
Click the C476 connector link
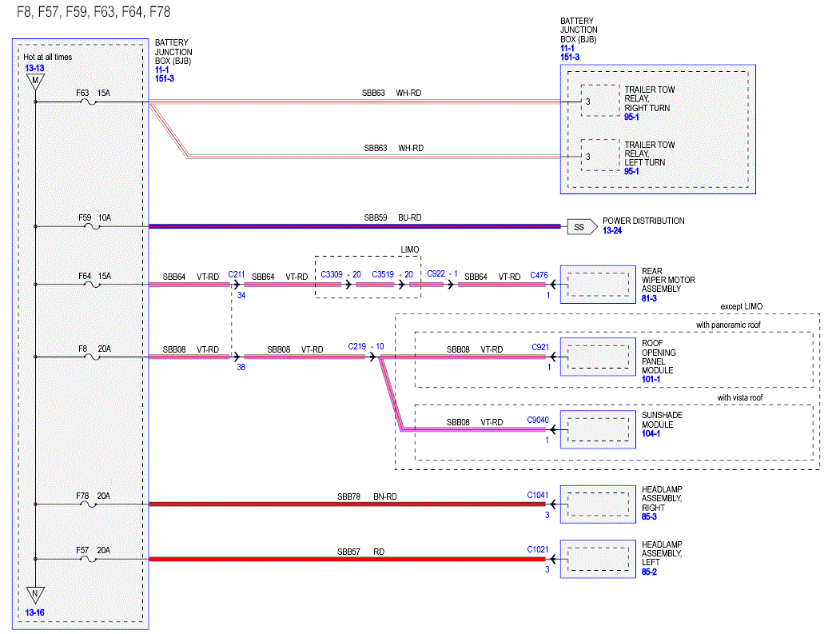tap(539, 276)
